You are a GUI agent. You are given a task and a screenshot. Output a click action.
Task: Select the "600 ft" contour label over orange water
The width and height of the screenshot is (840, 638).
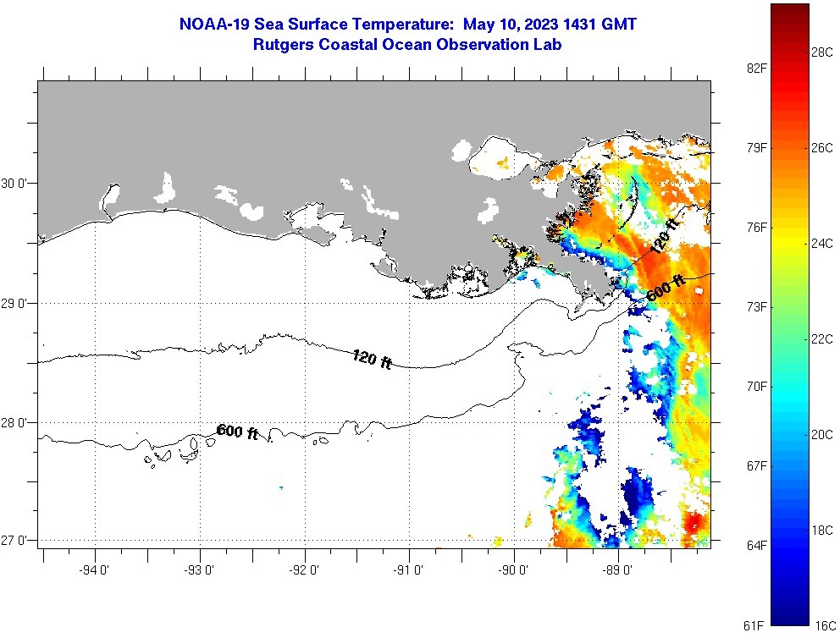666,289
